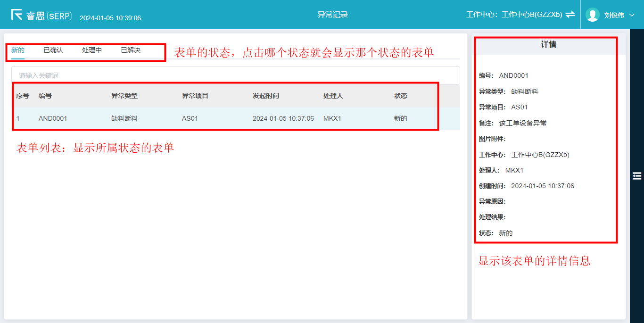Click the 缺料断料 cell in the table row
The height and width of the screenshot is (323, 644).
[124, 118]
